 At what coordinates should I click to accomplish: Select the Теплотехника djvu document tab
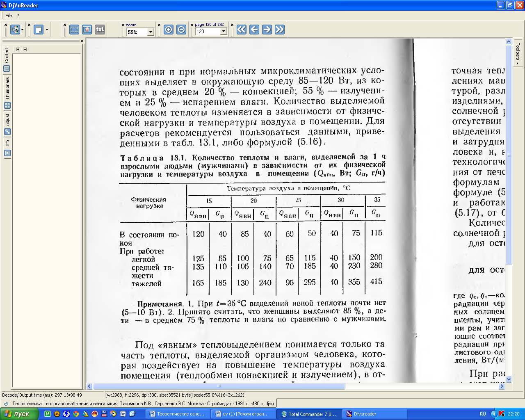[139, 404]
